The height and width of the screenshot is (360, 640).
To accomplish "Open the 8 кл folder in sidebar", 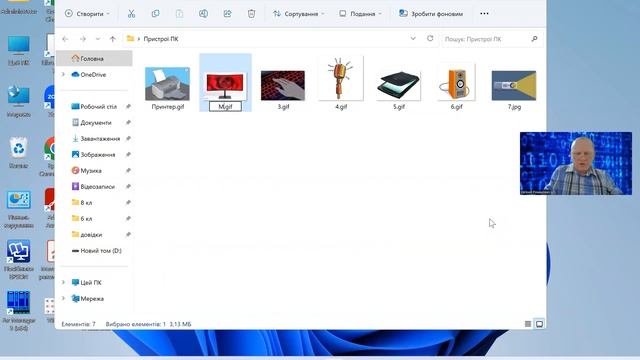I will [x=82, y=202].
